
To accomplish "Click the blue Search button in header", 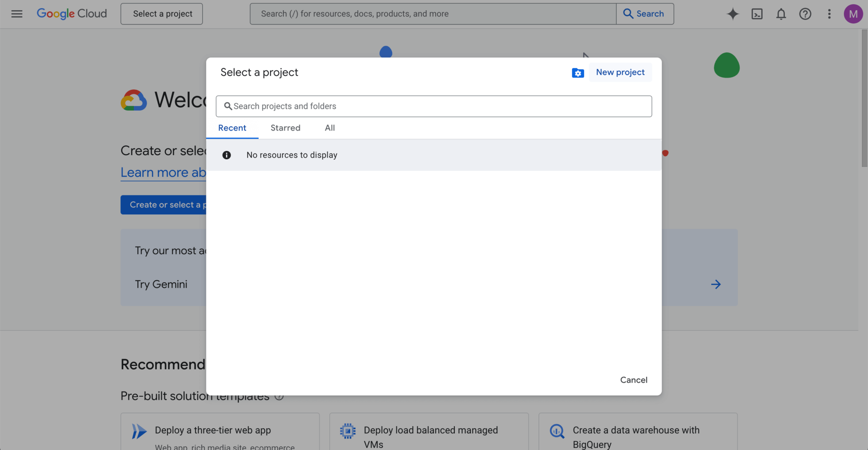I will point(645,14).
